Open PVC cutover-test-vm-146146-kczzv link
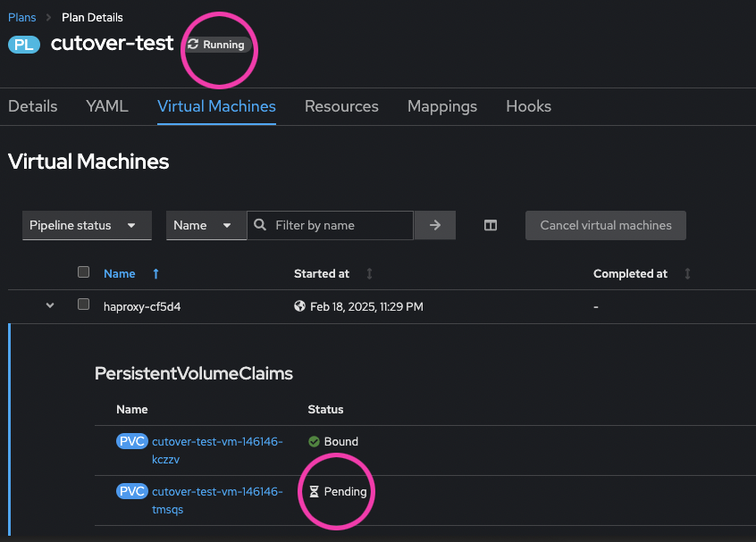 (x=217, y=441)
